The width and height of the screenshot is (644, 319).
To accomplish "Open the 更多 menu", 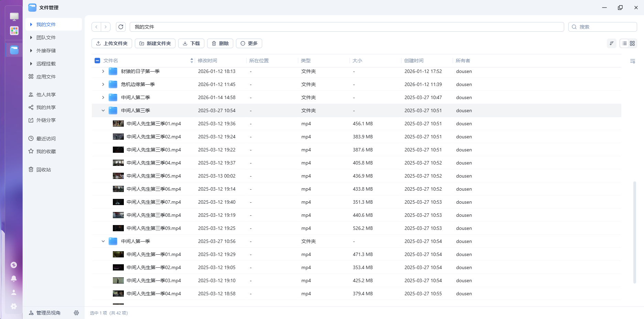I will click(249, 43).
